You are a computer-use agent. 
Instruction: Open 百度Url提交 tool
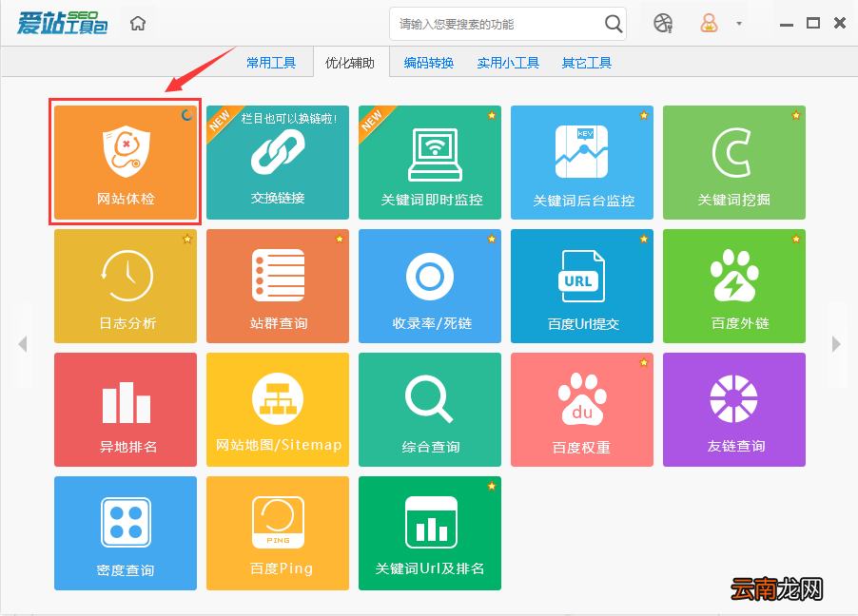tap(581, 286)
